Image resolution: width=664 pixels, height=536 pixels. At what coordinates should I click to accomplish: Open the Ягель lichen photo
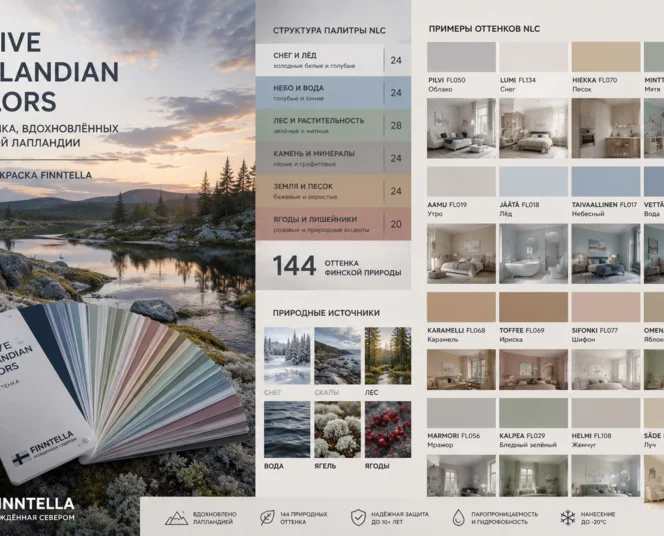click(x=338, y=429)
